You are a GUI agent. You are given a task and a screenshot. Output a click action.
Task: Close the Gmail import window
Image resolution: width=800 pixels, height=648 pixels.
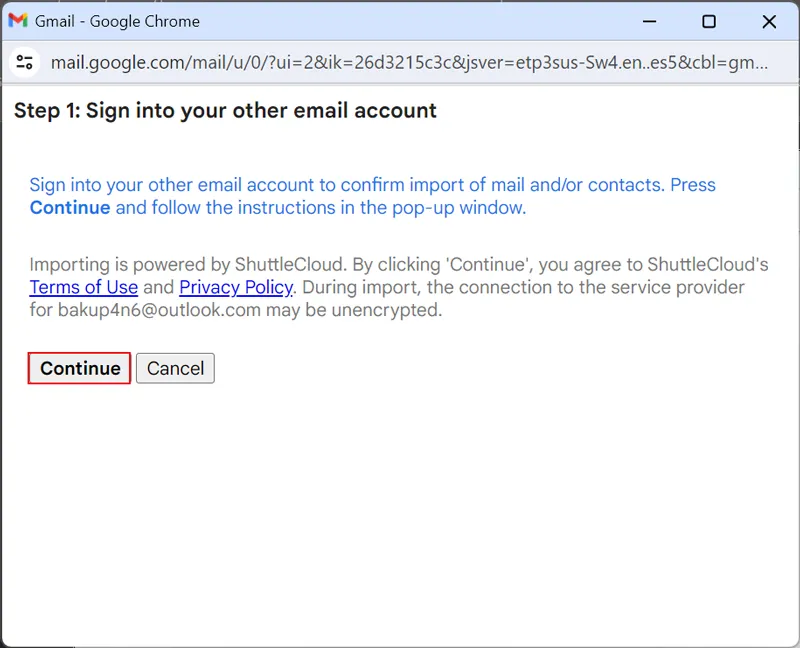pos(769,21)
